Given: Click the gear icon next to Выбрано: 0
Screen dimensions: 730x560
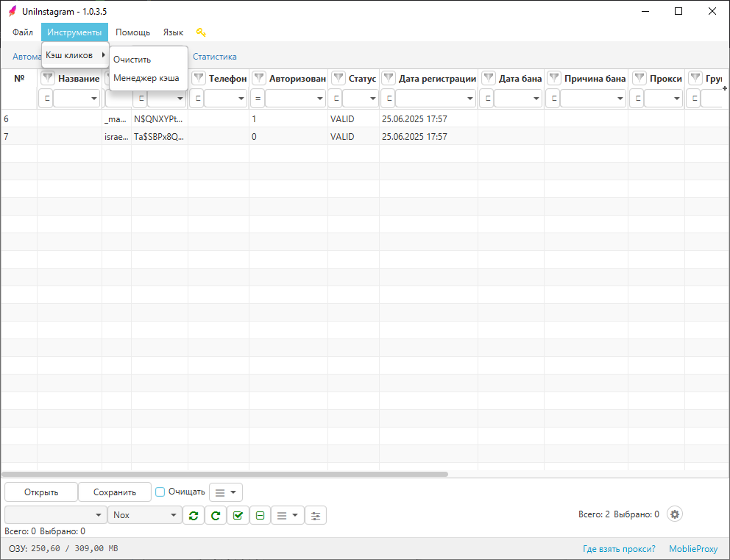Looking at the screenshot, I should point(675,514).
